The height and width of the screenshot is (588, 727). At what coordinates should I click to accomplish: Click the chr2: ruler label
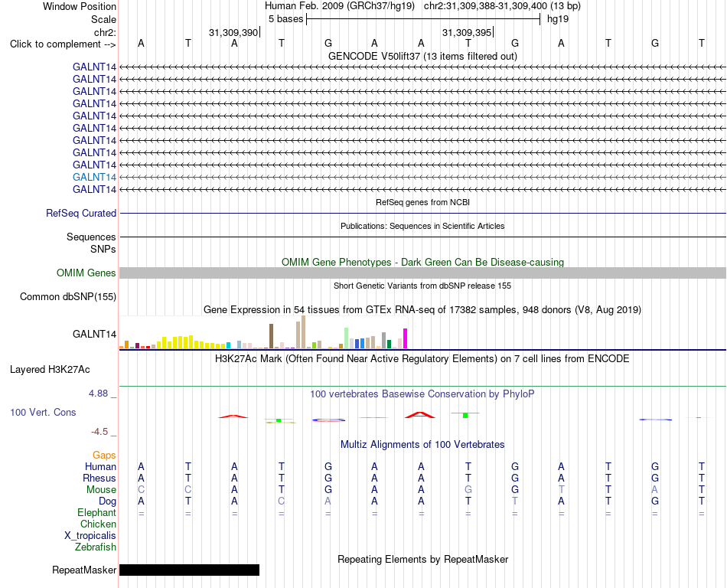[105, 32]
